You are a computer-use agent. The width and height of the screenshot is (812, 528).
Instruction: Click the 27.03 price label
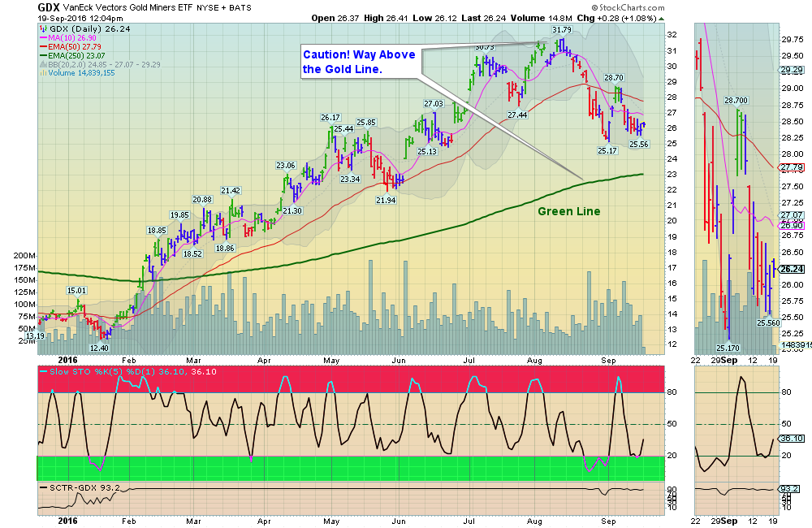tap(434, 104)
